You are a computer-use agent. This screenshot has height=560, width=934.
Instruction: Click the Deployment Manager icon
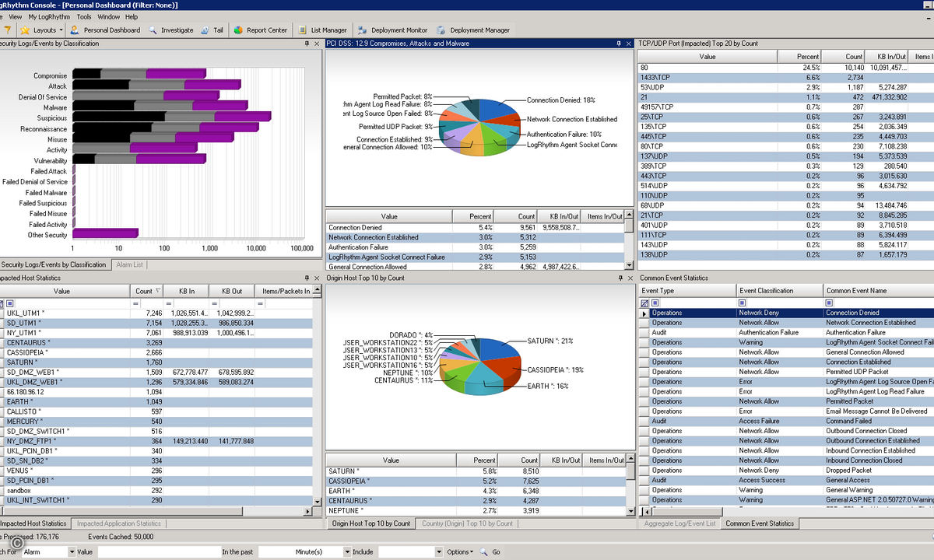pos(441,30)
